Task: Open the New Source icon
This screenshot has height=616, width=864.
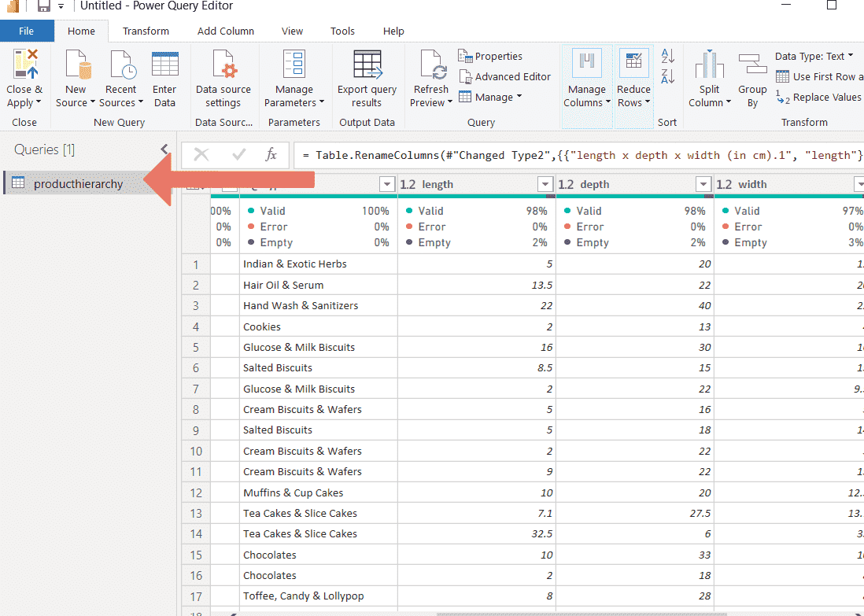Action: (78, 65)
